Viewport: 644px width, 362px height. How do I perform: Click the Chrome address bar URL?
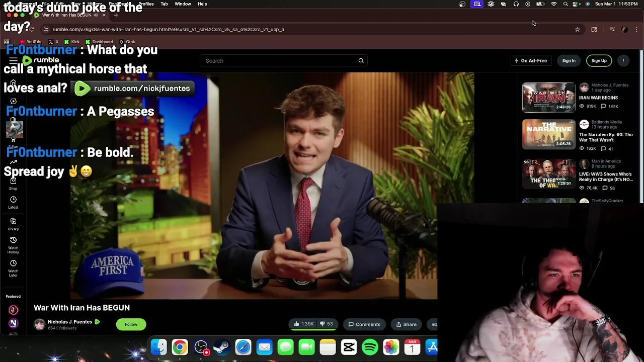point(168,30)
